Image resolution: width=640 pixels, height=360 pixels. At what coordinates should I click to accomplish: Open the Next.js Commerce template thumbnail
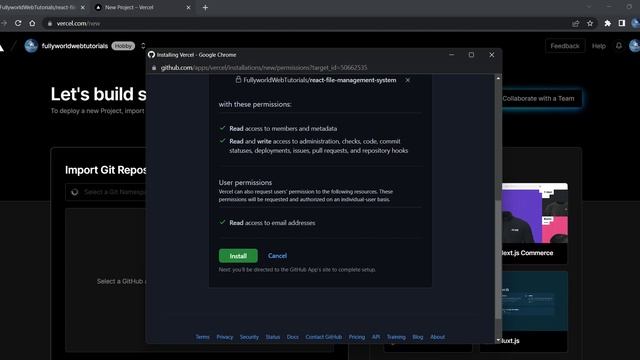pyautogui.click(x=535, y=213)
